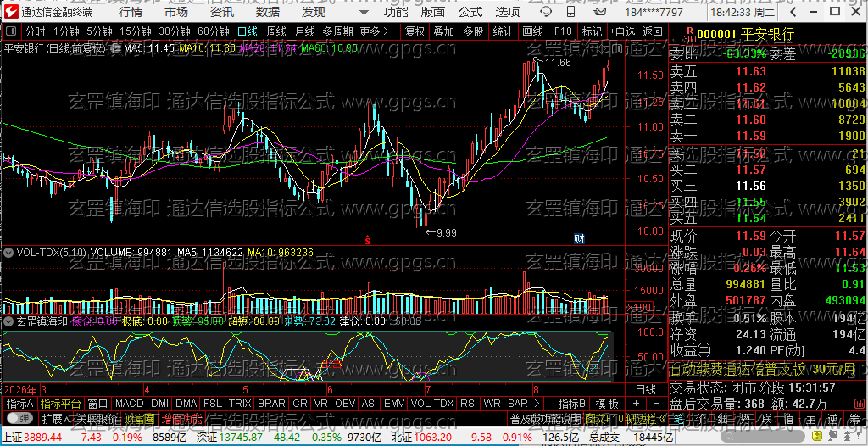Switch to 60分钟 period
The width and height of the screenshot is (868, 446).
point(213,32)
